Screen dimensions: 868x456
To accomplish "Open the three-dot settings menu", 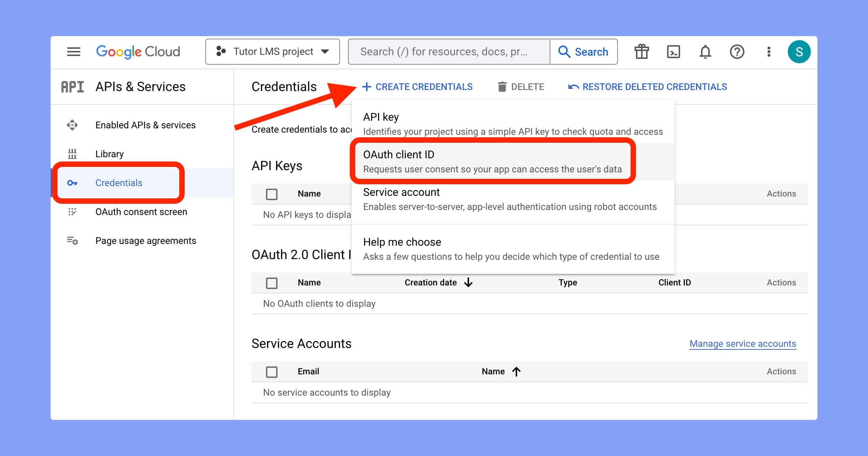I will coord(769,52).
